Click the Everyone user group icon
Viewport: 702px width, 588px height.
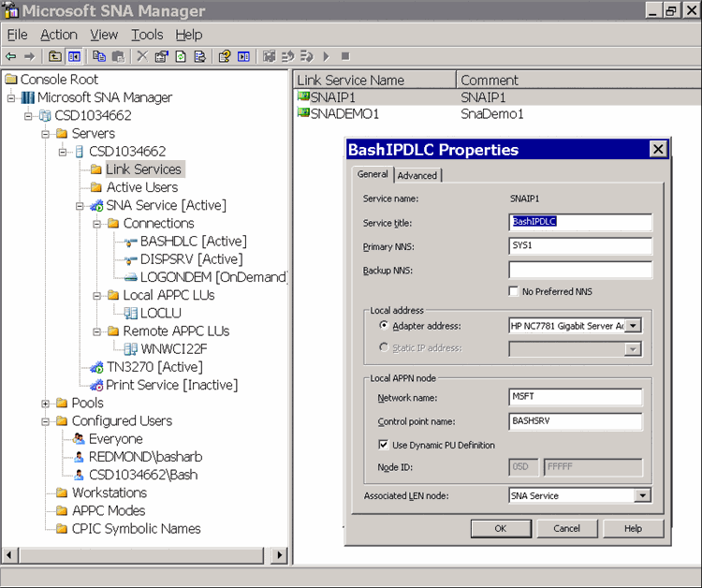[79, 438]
